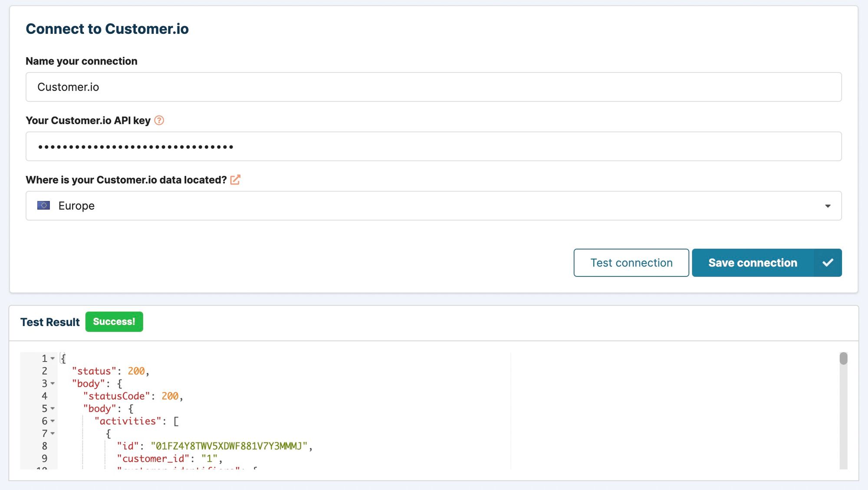Click the European Union flag icon
868x490 pixels.
(x=44, y=205)
